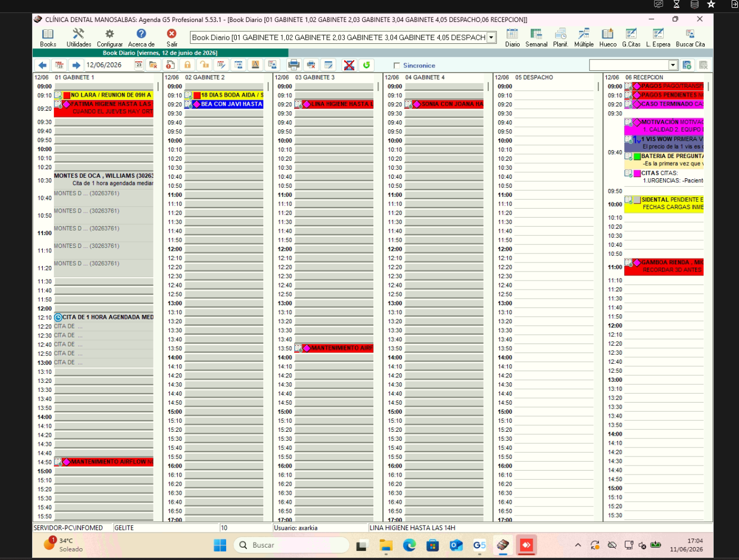The width and height of the screenshot is (739, 560).
Task: Open the Planif. planning view
Action: tap(561, 38)
